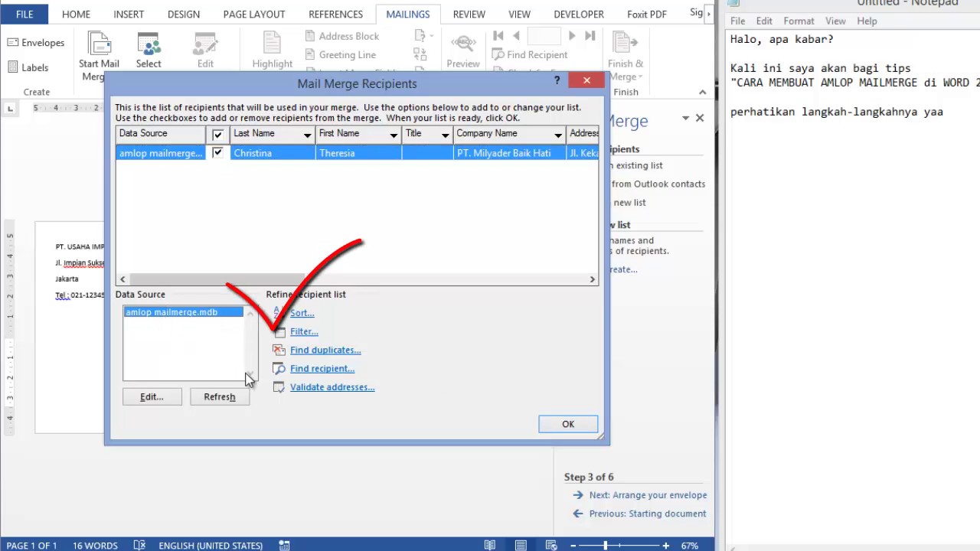The image size is (980, 551).
Task: Click the zoom out minus button
Action: click(572, 546)
